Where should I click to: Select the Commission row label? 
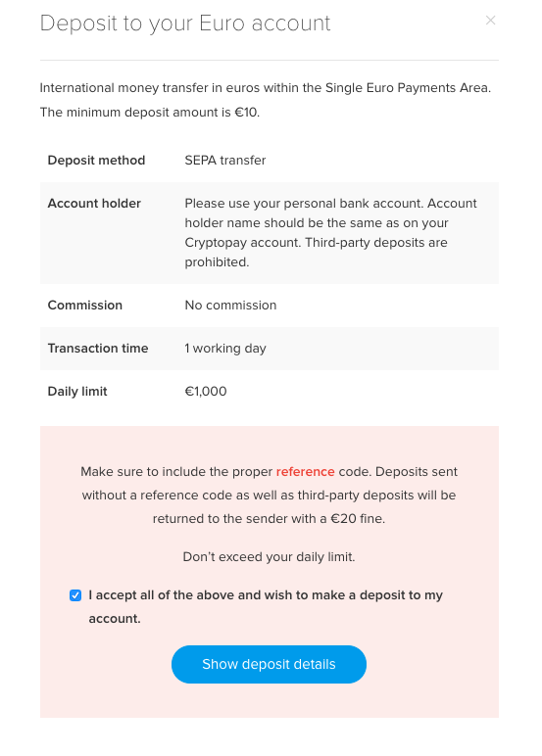[x=85, y=306]
